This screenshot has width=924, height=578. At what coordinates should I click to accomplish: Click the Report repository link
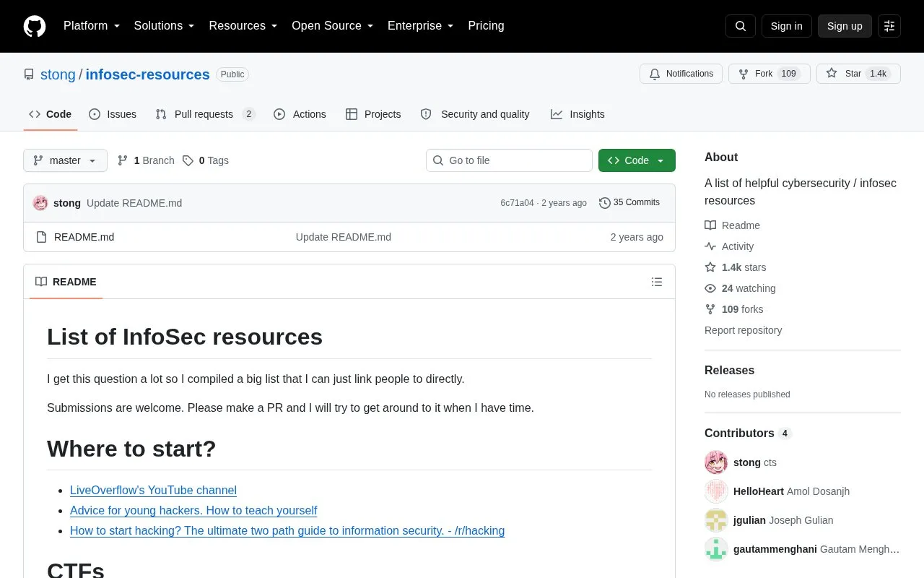743,330
